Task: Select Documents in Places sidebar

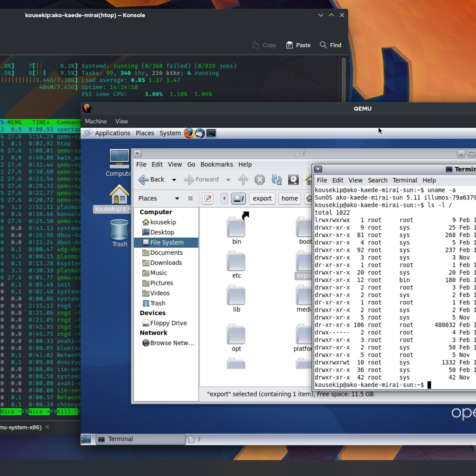Action: [166, 252]
